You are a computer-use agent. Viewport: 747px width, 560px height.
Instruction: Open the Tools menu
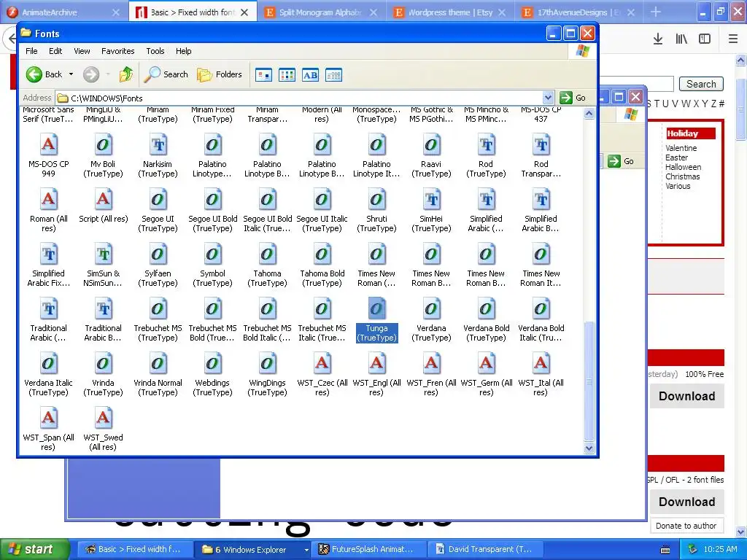(155, 51)
